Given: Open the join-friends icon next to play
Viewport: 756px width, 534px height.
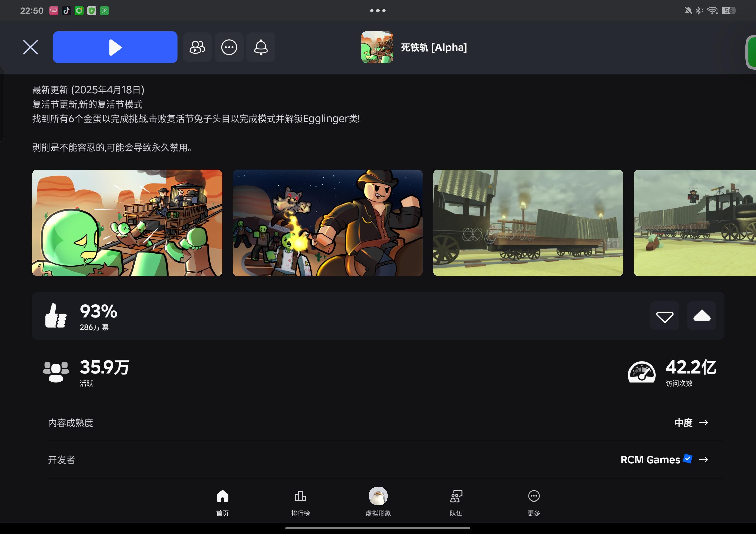Looking at the screenshot, I should (x=197, y=47).
